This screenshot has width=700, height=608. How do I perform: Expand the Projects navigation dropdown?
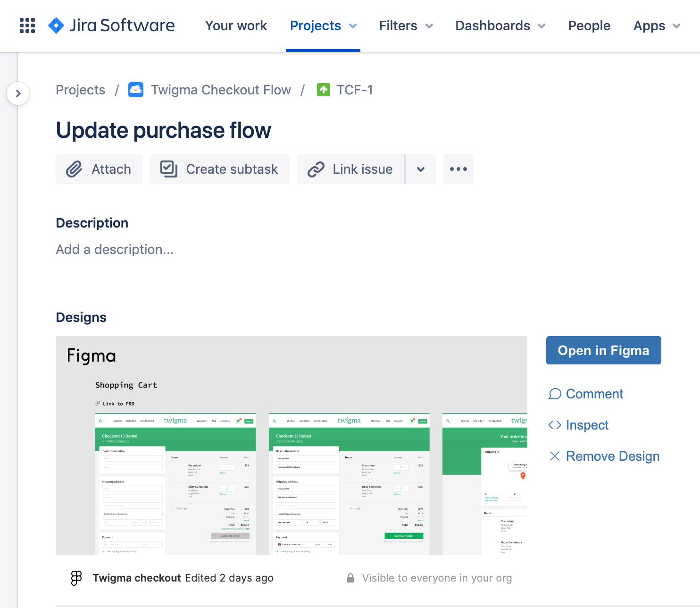[x=323, y=26]
